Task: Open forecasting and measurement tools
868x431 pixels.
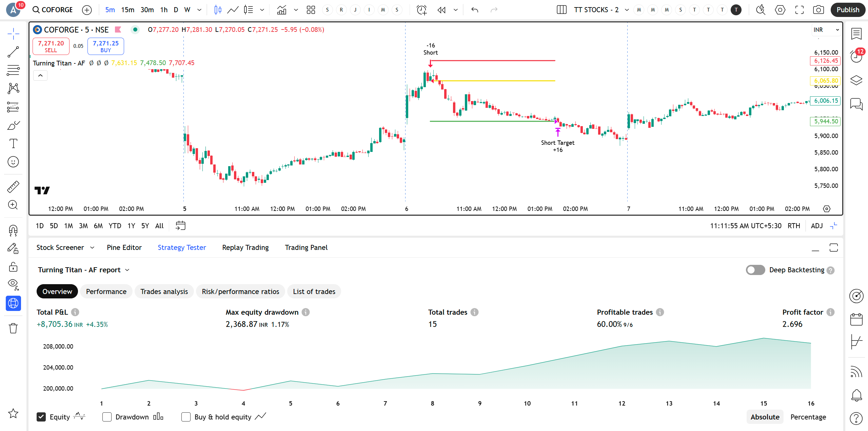Action: pos(13,107)
